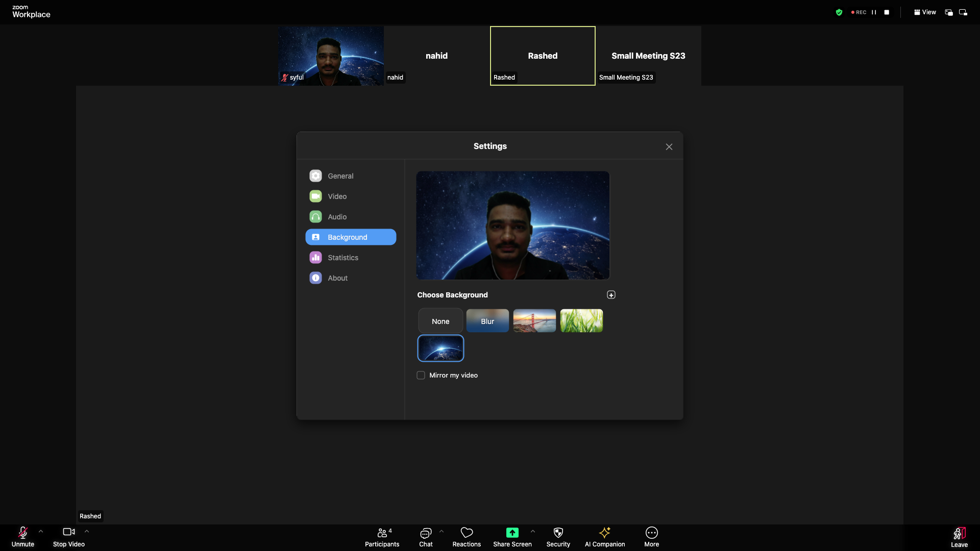This screenshot has height=551, width=980.
Task: Open the Chat panel
Action: pyautogui.click(x=426, y=537)
